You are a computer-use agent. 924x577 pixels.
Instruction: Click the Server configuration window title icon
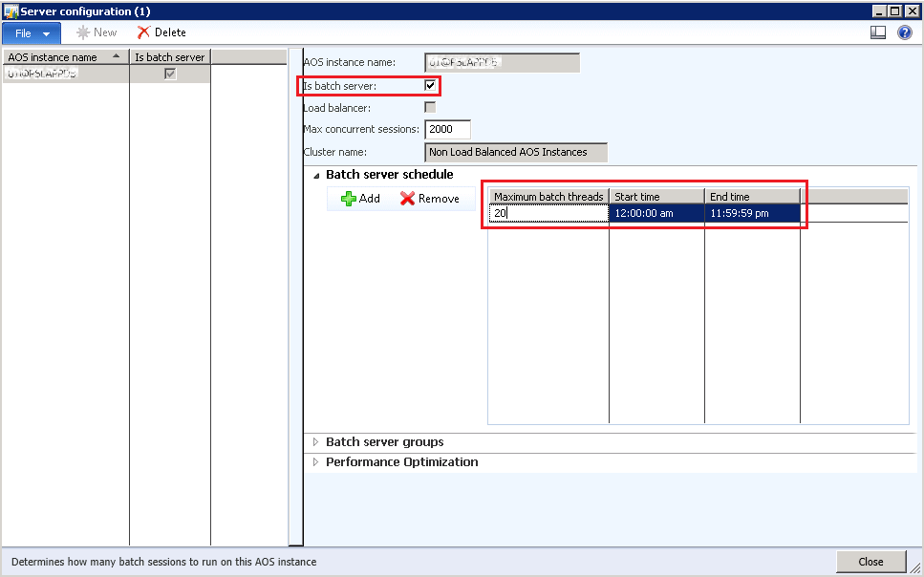[x=11, y=11]
